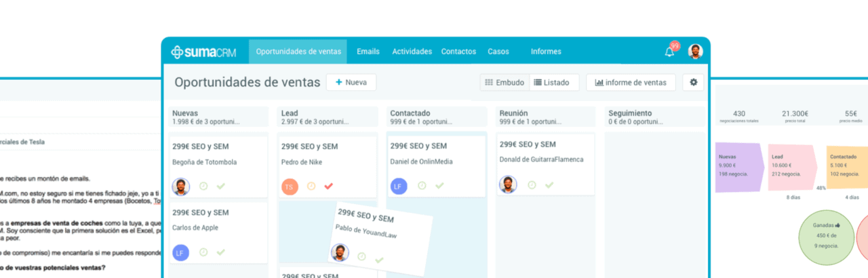Click Contactado column header
868x278 pixels.
pyautogui.click(x=437, y=117)
